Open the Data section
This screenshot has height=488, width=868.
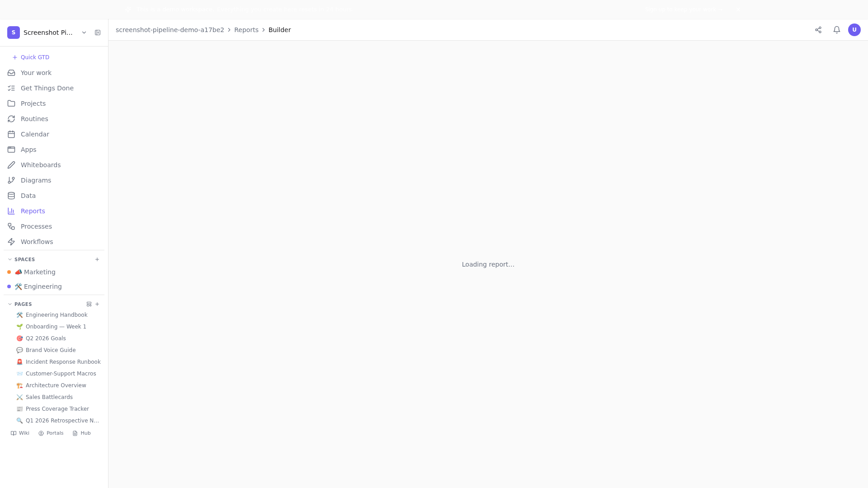point(54,196)
